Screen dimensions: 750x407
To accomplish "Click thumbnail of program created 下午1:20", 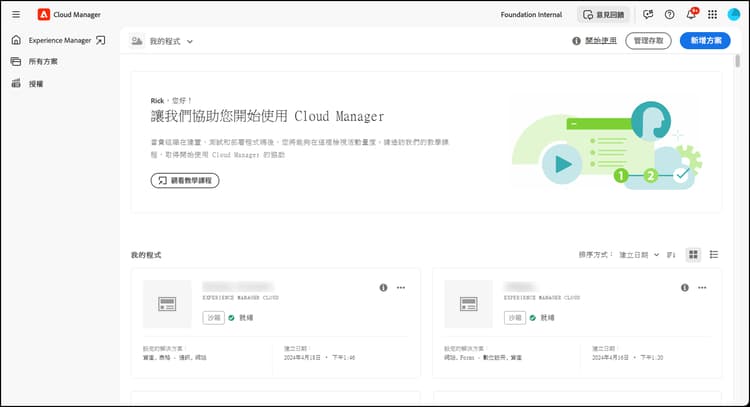I will point(468,304).
